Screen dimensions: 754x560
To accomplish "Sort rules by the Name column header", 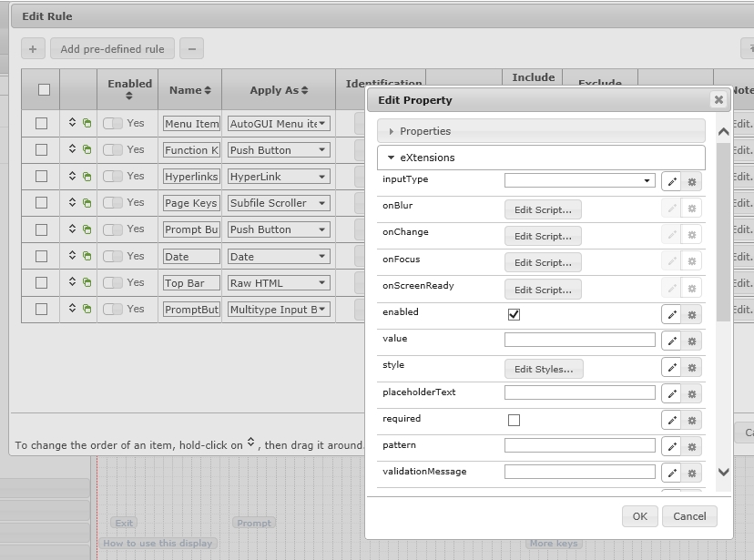I will click(189, 90).
